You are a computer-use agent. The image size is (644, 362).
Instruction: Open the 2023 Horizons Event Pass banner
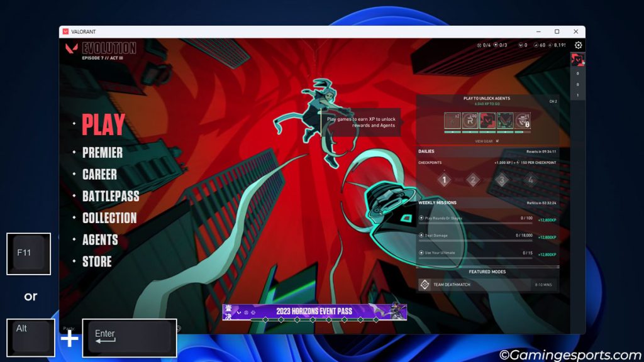(x=314, y=312)
